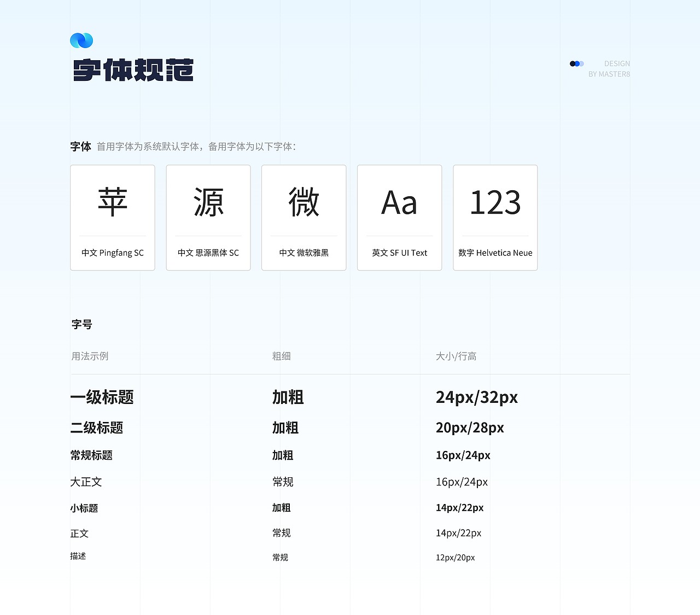Click the 首用字体为系统默认字体 description text
700x615 pixels.
196,147
